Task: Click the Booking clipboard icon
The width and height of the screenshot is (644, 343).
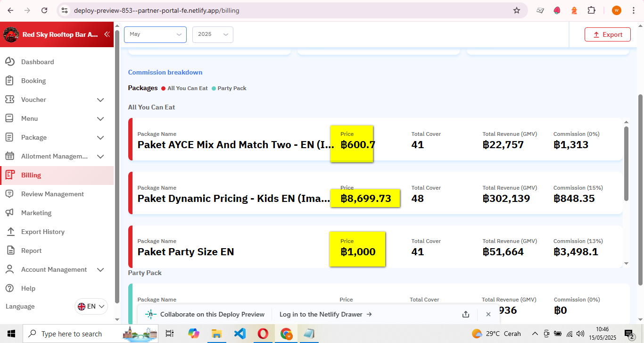Action: (x=9, y=81)
